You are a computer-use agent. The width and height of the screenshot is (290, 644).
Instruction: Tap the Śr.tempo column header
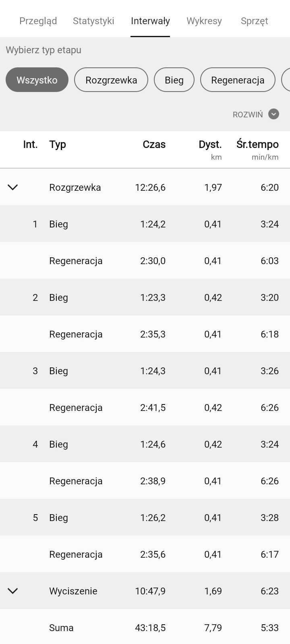(257, 144)
